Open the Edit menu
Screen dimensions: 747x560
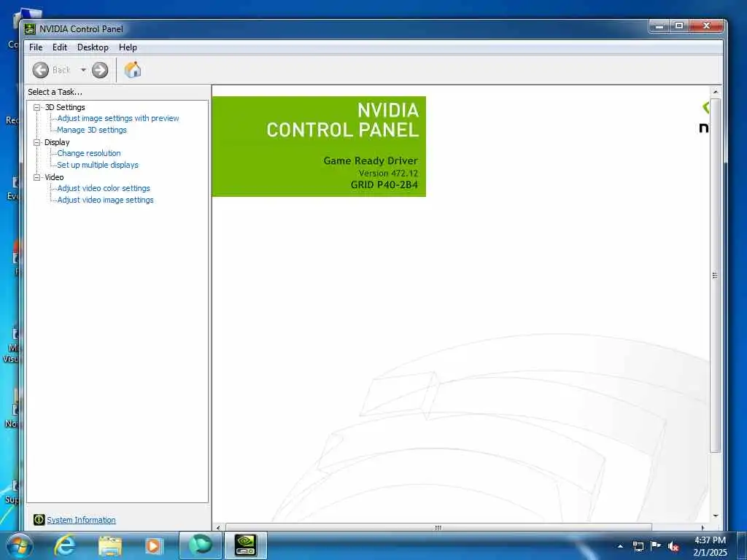(60, 47)
